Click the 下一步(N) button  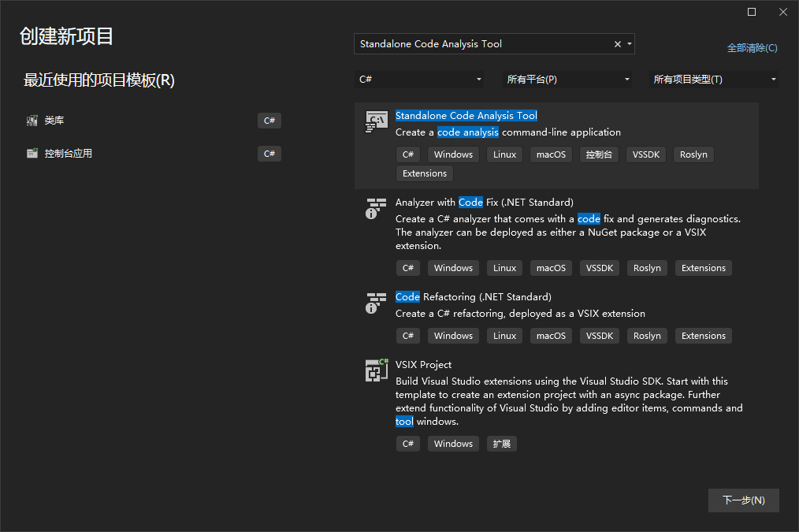coord(743,500)
